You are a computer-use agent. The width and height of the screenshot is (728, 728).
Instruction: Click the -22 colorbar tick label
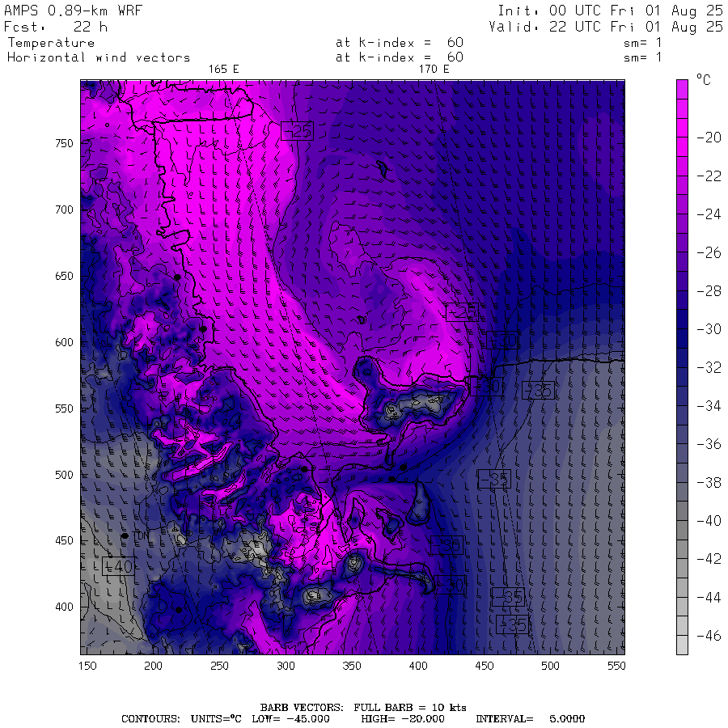pos(709,176)
